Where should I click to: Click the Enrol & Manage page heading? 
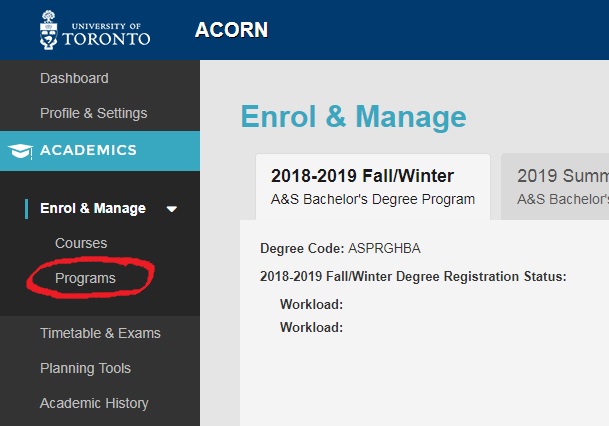point(353,117)
